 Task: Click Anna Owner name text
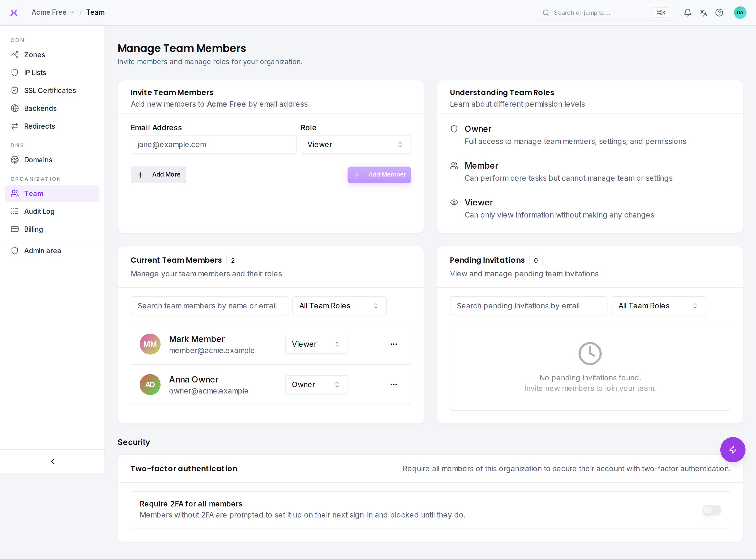click(194, 379)
